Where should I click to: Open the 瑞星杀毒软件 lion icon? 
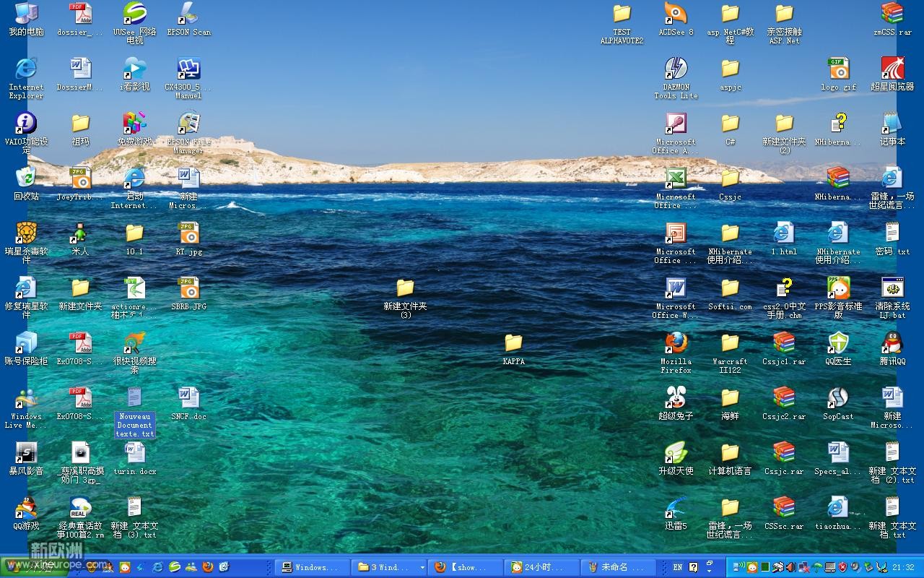[x=26, y=242]
